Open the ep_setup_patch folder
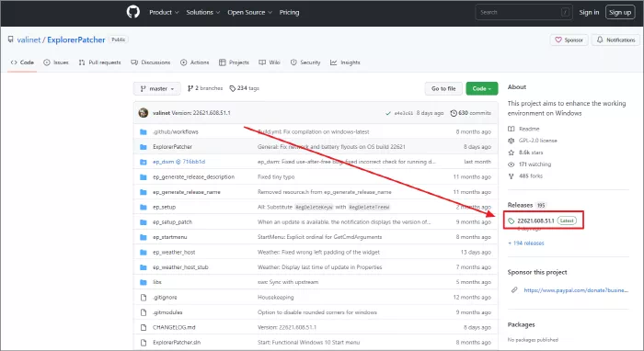 [173, 221]
